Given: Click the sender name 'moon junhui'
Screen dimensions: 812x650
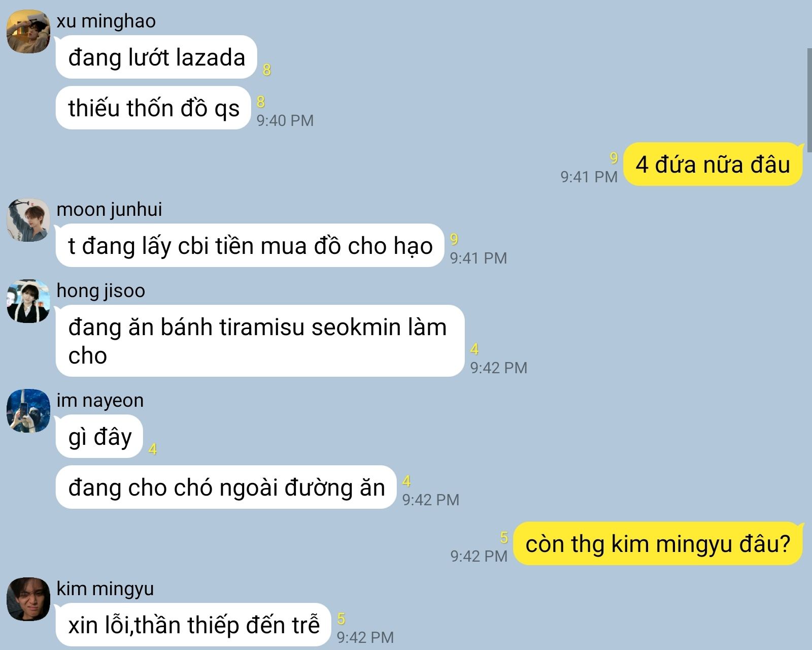Looking at the screenshot, I should tap(109, 209).
